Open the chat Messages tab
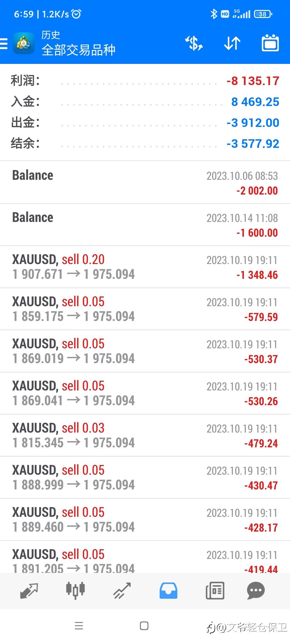Viewport: 290px width, 644px height. coord(256,591)
